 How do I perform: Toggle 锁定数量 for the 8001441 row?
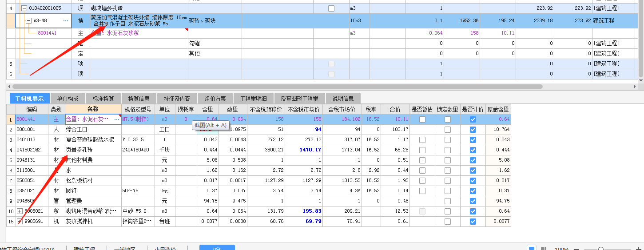(448, 119)
